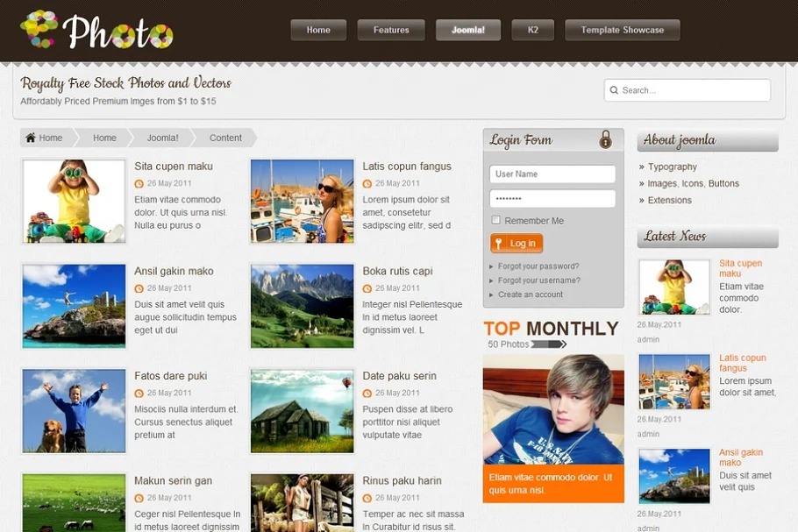Click the home icon in breadcrumb
Screen dimensions: 798x532
click(31, 138)
